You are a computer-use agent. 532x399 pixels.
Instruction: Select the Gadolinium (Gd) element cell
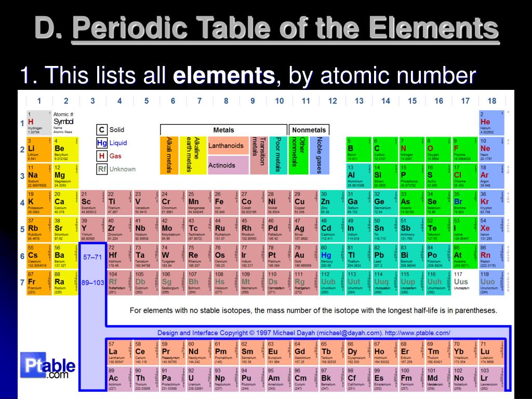[x=305, y=353]
